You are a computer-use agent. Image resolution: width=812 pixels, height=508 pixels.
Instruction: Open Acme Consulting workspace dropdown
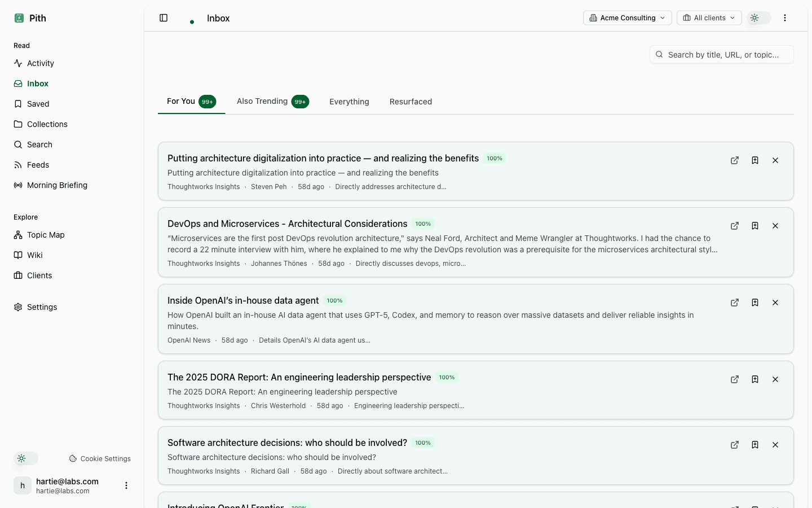click(628, 18)
